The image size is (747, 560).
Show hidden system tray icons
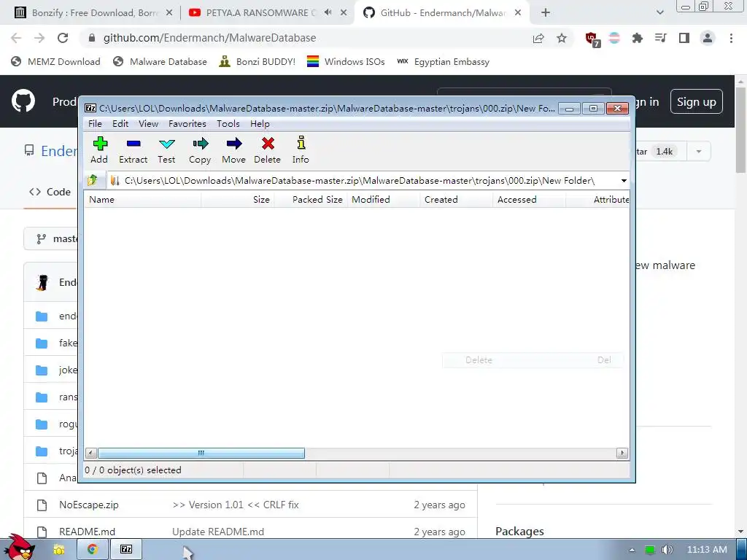(x=632, y=550)
